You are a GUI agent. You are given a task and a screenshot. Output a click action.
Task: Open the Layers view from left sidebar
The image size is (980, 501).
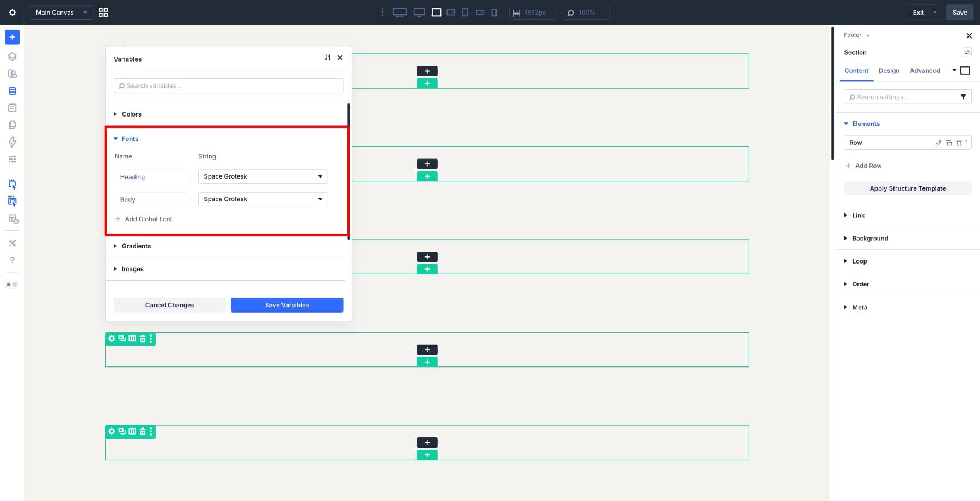coord(12,57)
